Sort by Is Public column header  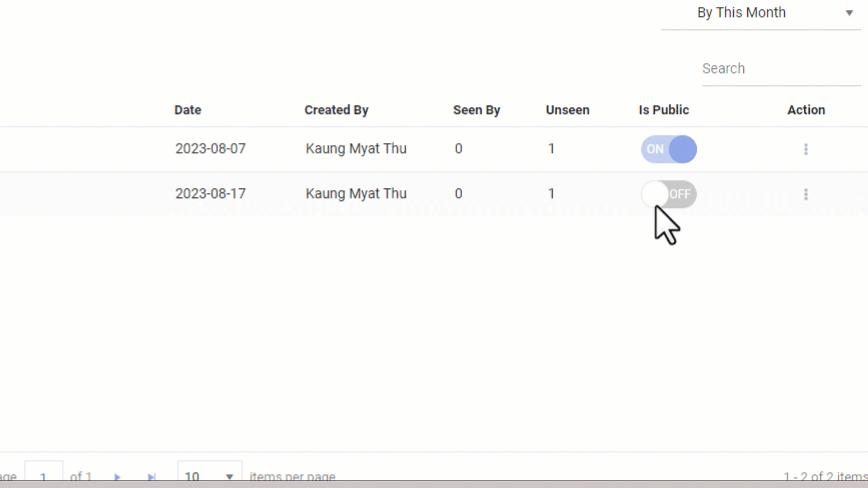[664, 110]
